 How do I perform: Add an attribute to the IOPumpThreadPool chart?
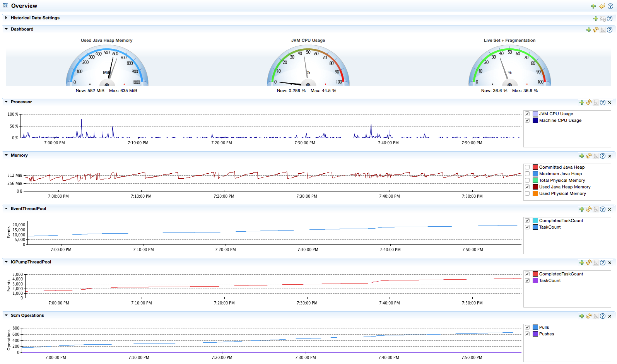[x=582, y=263]
